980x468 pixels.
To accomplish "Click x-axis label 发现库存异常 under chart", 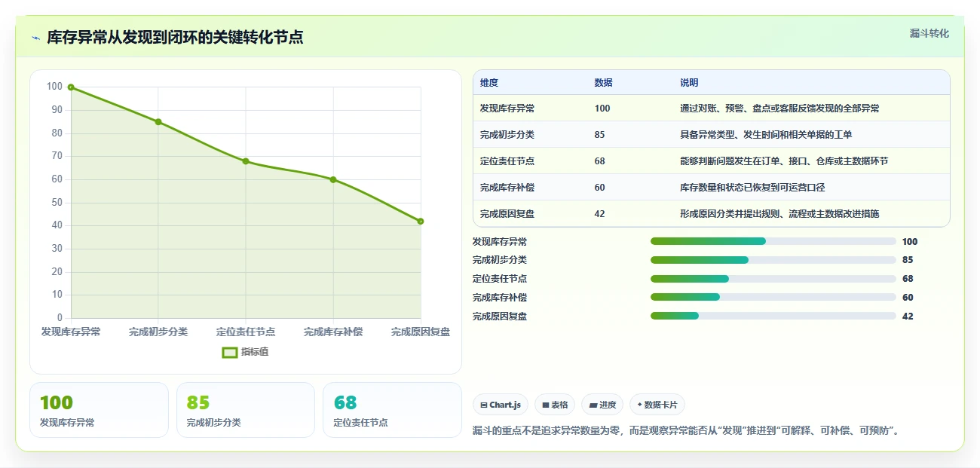I will (x=71, y=332).
